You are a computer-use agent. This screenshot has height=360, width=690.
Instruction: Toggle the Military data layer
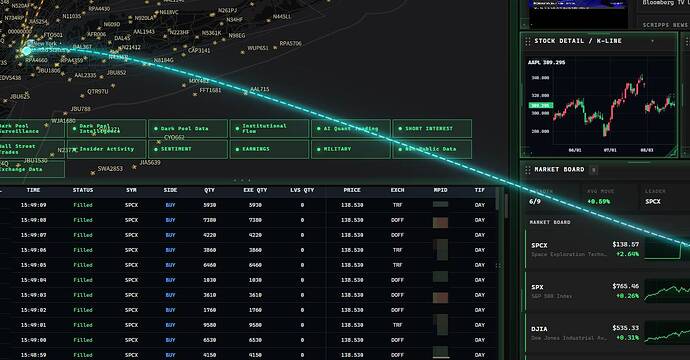tap(351, 149)
